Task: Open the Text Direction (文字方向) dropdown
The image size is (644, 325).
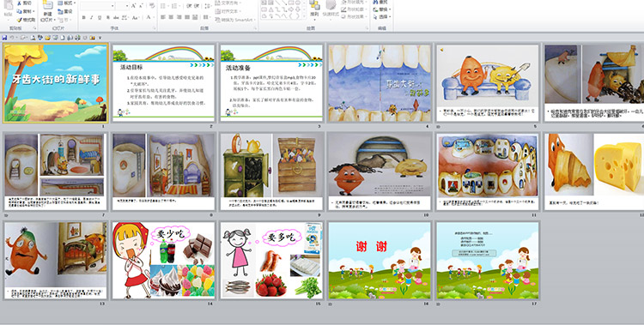Action: 228,3
